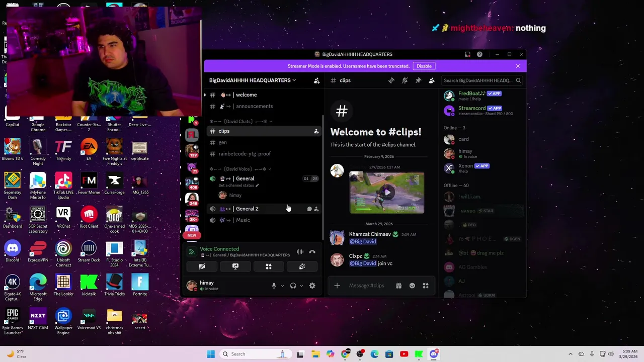
Task: Open the welcome channel
Action: [x=264, y=95]
